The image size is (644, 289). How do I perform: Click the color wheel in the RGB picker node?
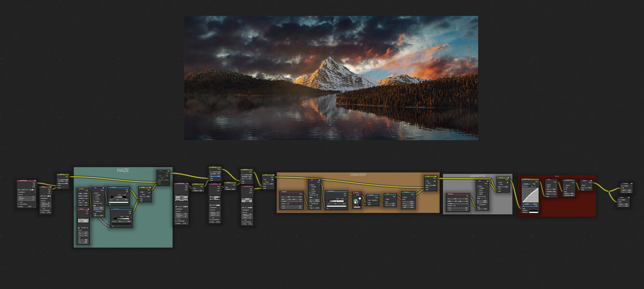(356, 202)
